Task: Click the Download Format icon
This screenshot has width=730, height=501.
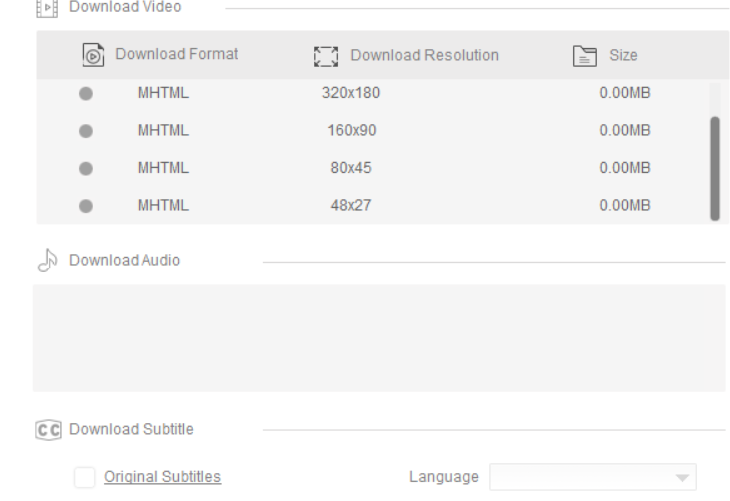Action: [91, 54]
